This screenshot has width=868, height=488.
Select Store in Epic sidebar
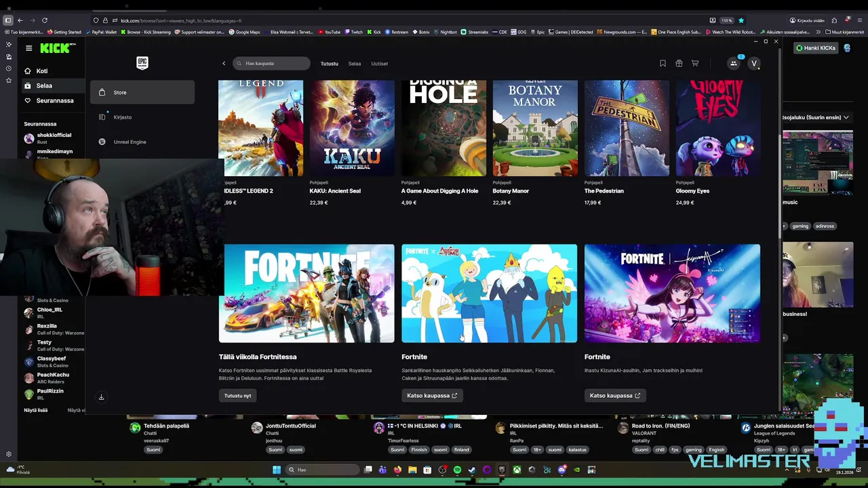[142, 92]
